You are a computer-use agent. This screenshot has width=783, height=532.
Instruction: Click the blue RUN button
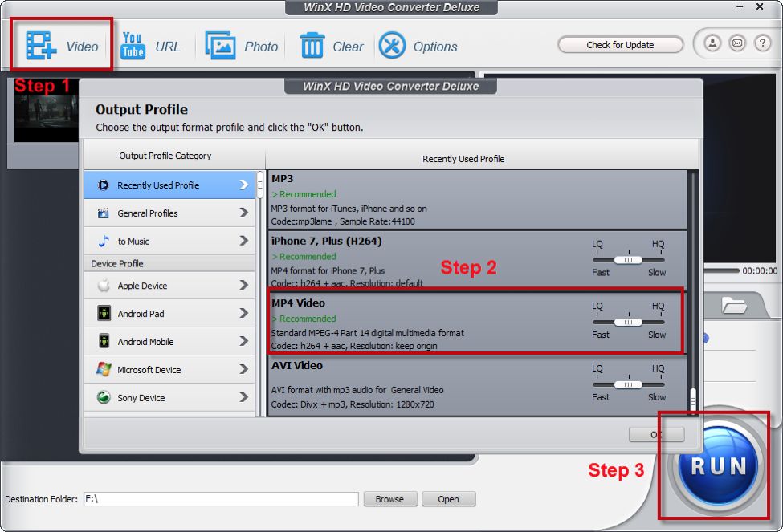tap(718, 466)
